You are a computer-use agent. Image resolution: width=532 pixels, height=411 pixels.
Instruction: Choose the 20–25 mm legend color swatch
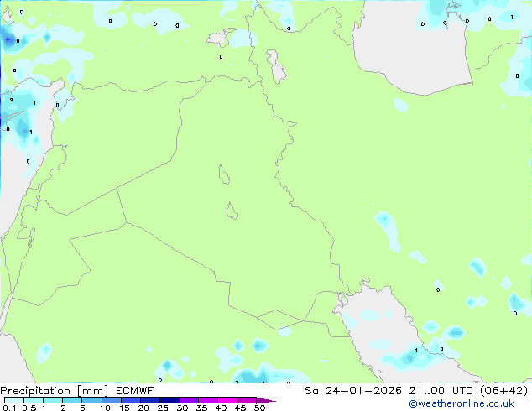coord(150,400)
